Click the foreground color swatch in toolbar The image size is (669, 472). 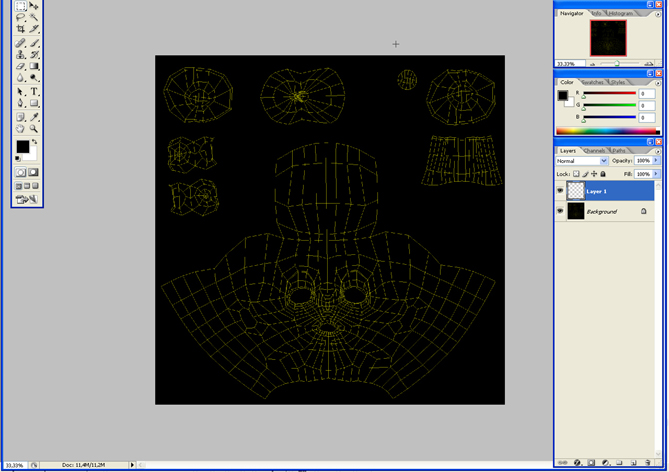tap(22, 147)
